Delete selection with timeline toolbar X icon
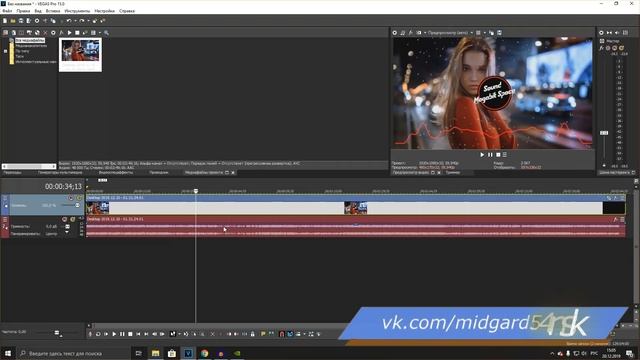The height and width of the screenshot is (360, 640). point(212,334)
